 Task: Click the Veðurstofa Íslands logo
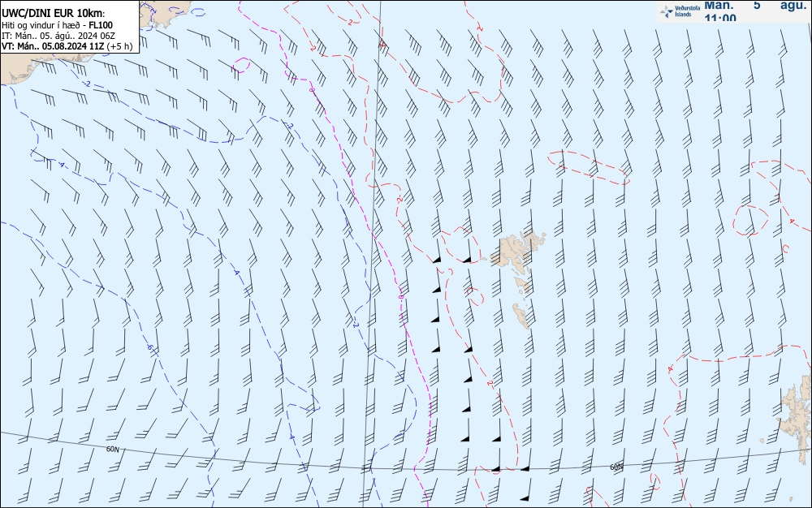[680, 11]
